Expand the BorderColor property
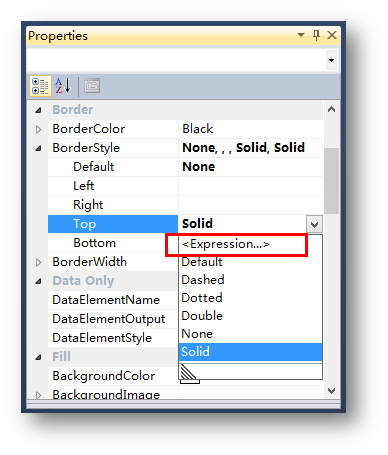388x455 pixels. (x=39, y=129)
